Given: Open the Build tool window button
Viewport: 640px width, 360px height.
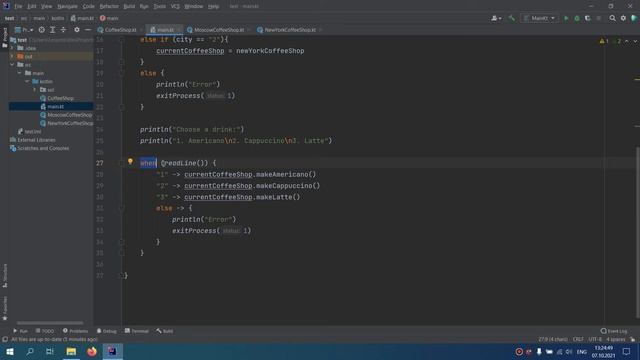Looking at the screenshot, I should 164,331.
